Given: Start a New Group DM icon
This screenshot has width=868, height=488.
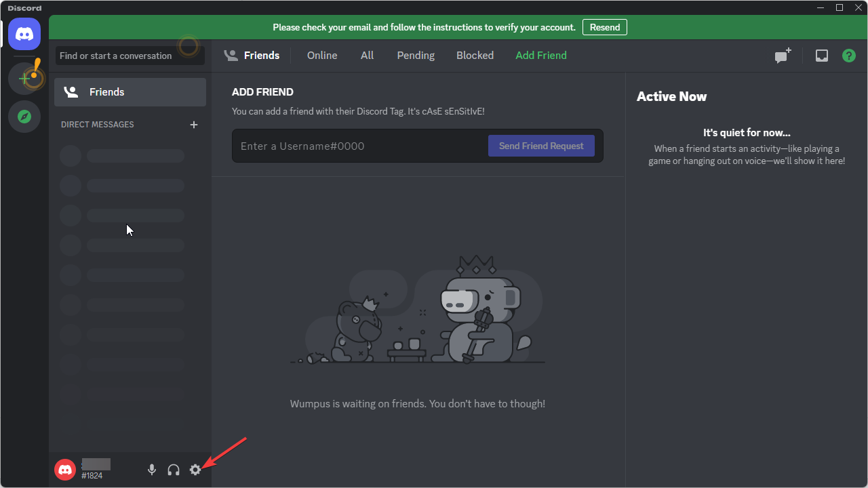Looking at the screenshot, I should 783,56.
